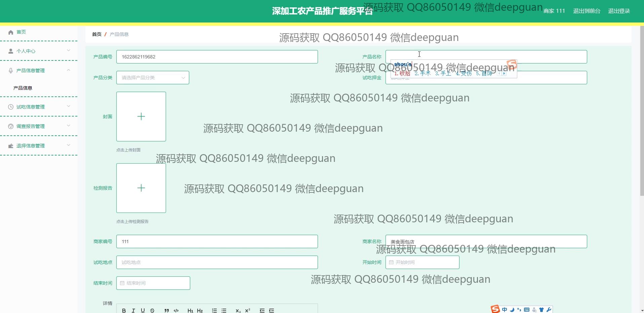644x313 pixels.
Task: Choose IME candidate 1.收拾
Action: coord(402,74)
